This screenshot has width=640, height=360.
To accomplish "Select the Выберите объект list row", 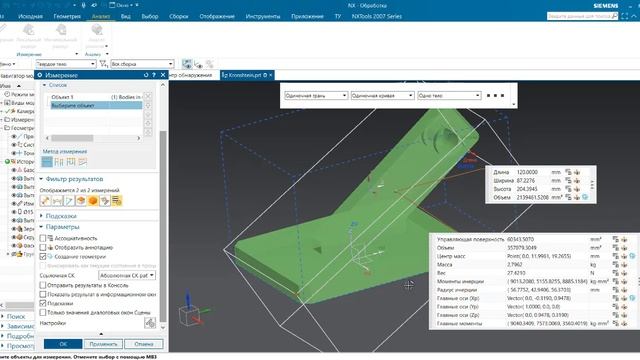I will point(96,105).
